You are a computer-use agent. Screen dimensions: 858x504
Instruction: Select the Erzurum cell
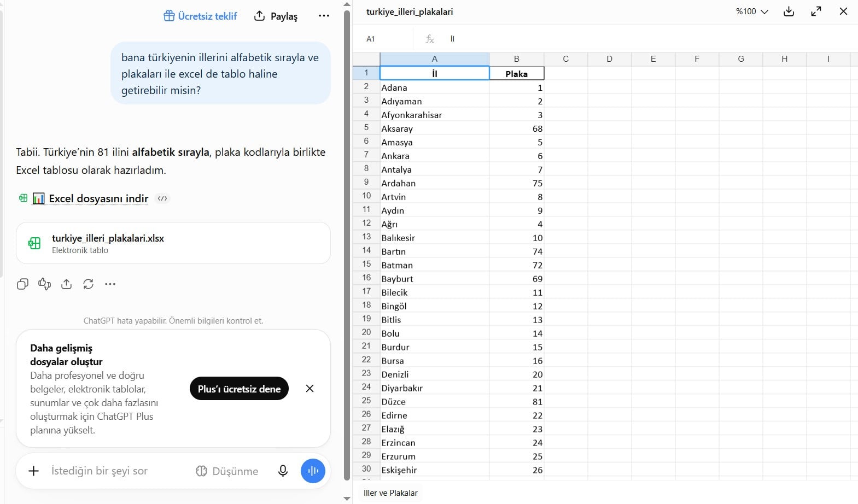click(x=434, y=456)
